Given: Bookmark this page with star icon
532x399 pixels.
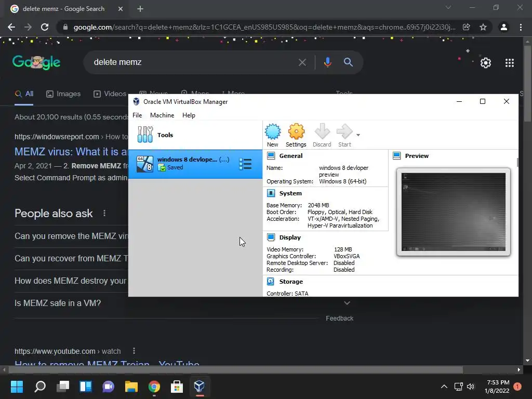Looking at the screenshot, I should [x=483, y=27].
